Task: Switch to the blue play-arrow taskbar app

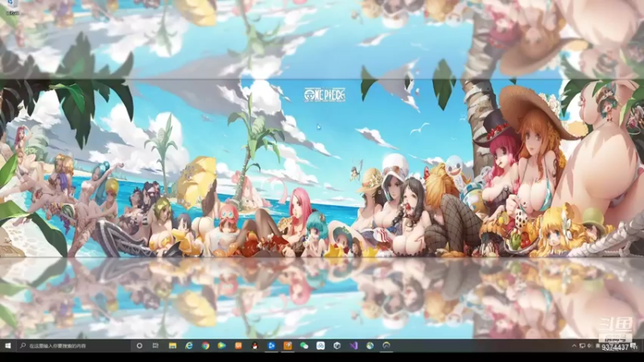Action: 271,346
